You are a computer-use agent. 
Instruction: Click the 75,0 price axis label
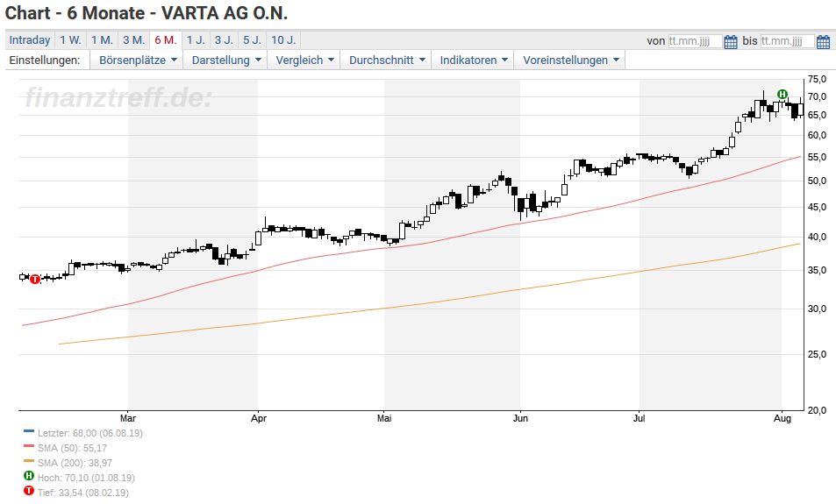point(817,80)
